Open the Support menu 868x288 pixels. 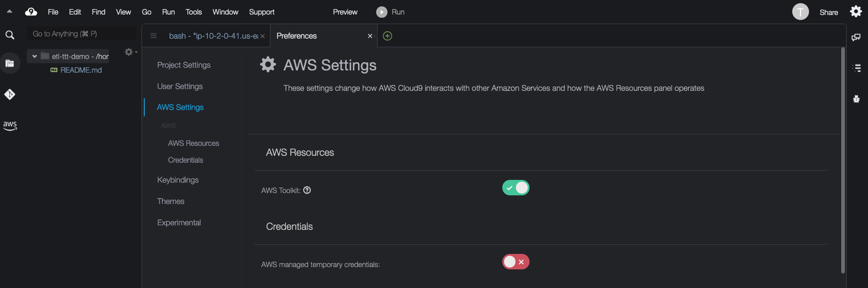(x=262, y=12)
